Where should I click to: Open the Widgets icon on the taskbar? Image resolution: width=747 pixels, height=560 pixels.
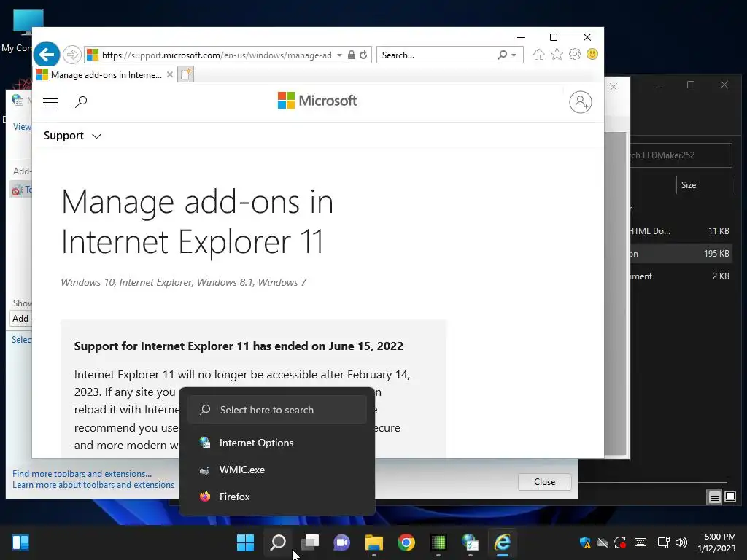(x=20, y=542)
